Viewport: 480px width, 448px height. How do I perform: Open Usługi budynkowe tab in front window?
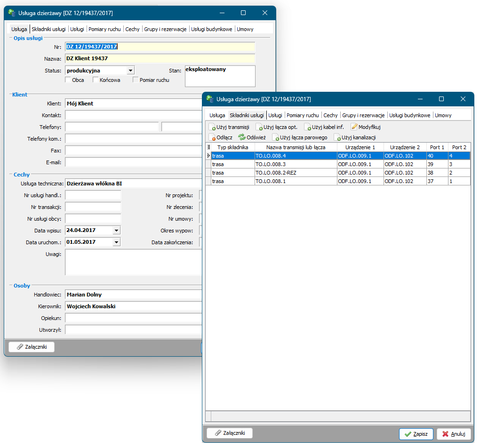pyautogui.click(x=409, y=115)
